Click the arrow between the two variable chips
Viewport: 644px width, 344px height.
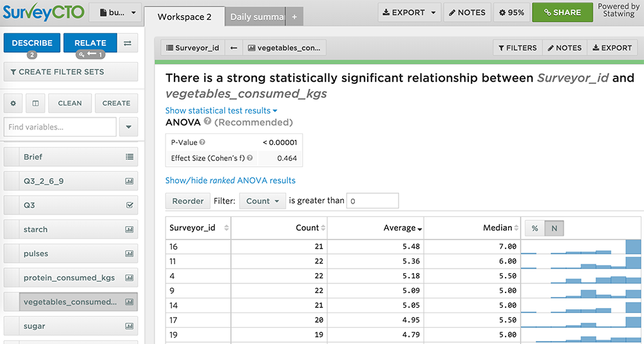233,48
